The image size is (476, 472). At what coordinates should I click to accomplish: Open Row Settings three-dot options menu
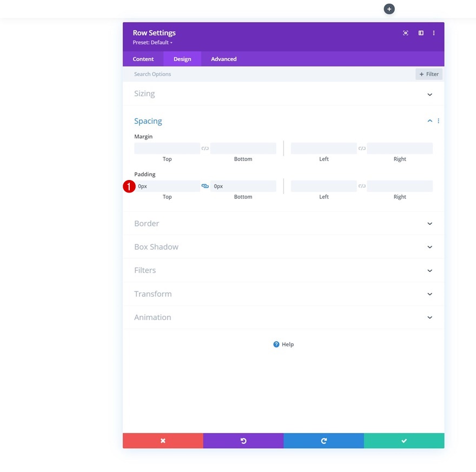[x=433, y=33]
